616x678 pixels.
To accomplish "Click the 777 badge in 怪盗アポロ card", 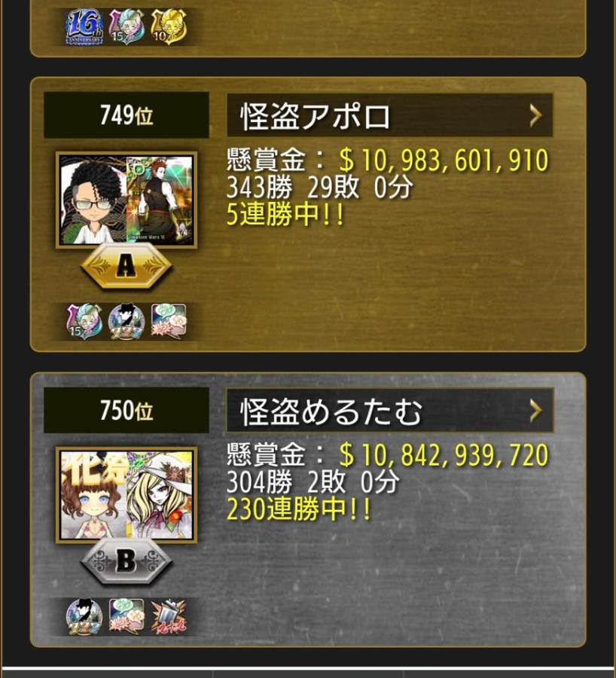I will point(127,321).
